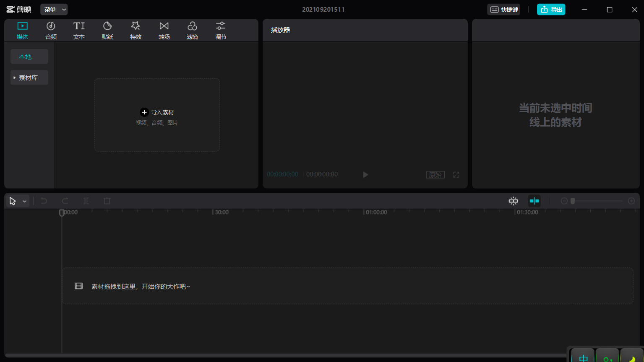Toggle the 原始 aspect ratio button
The height and width of the screenshot is (362, 644).
click(435, 175)
